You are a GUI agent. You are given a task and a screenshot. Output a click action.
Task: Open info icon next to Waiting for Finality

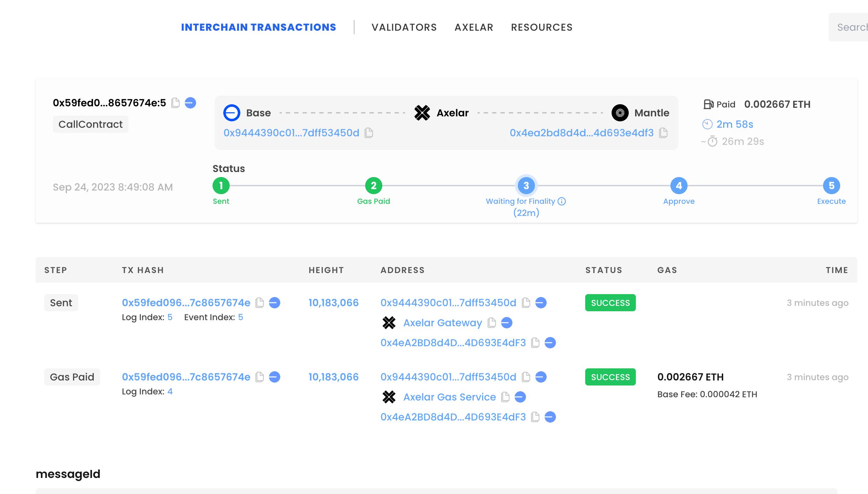coord(562,201)
